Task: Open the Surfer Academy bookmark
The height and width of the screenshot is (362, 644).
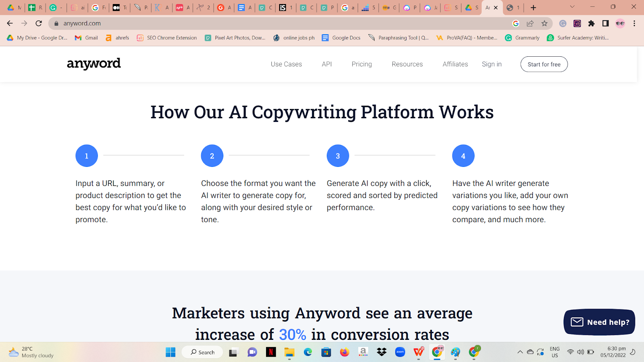Action: tap(578, 38)
